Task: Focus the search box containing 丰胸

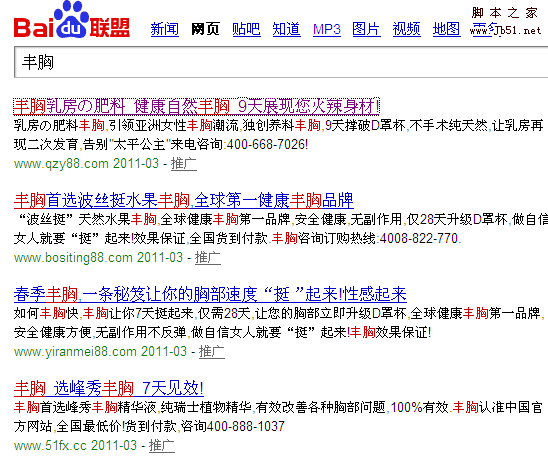Action: pos(281,62)
